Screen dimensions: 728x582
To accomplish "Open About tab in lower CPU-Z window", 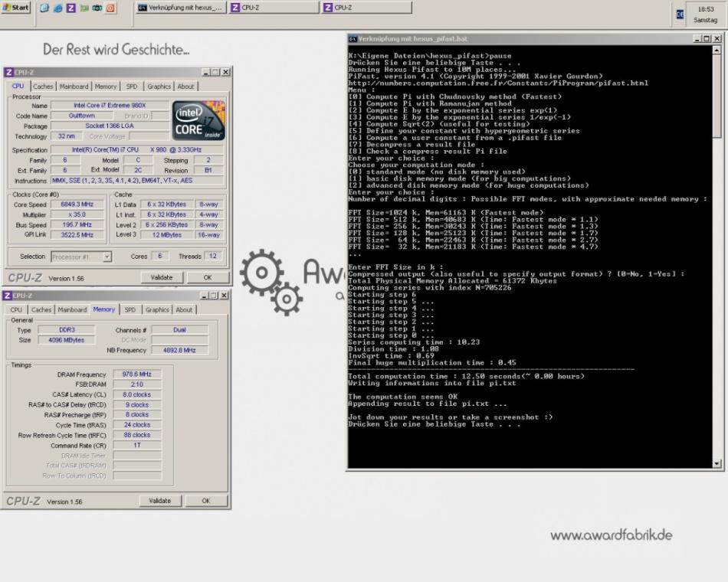I will (184, 309).
